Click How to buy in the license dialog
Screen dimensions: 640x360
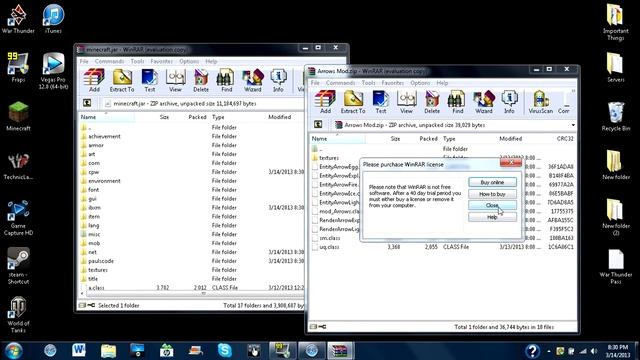(x=492, y=194)
